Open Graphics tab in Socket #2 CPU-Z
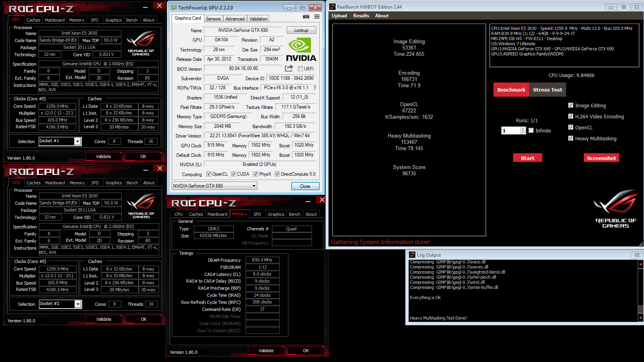 [114, 183]
